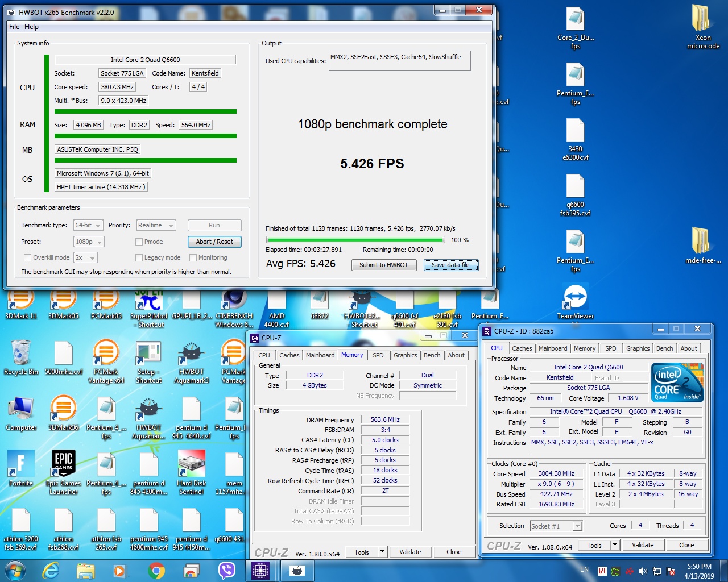Click the Abort / Reset button
This screenshot has height=582, width=728.
pyautogui.click(x=214, y=242)
